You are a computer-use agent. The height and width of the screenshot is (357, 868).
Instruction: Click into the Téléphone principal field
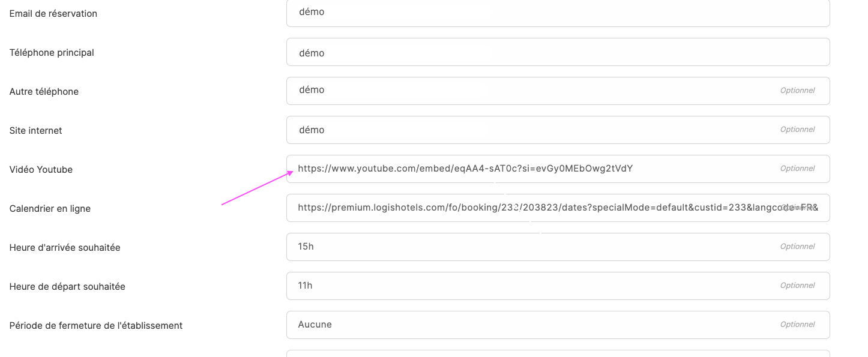(x=558, y=52)
